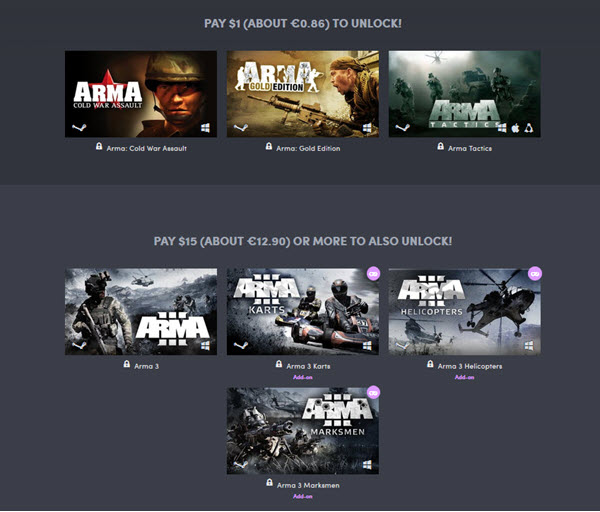Viewport: 600px width, 512px height.
Task: Click the lock icon beside Arma 3 title
Action: (126, 365)
